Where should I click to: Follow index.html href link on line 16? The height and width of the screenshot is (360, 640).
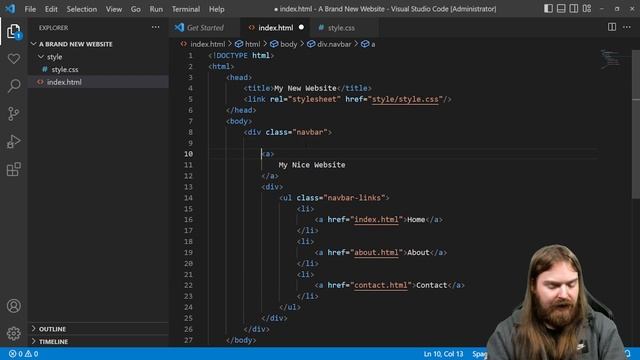[x=376, y=220]
